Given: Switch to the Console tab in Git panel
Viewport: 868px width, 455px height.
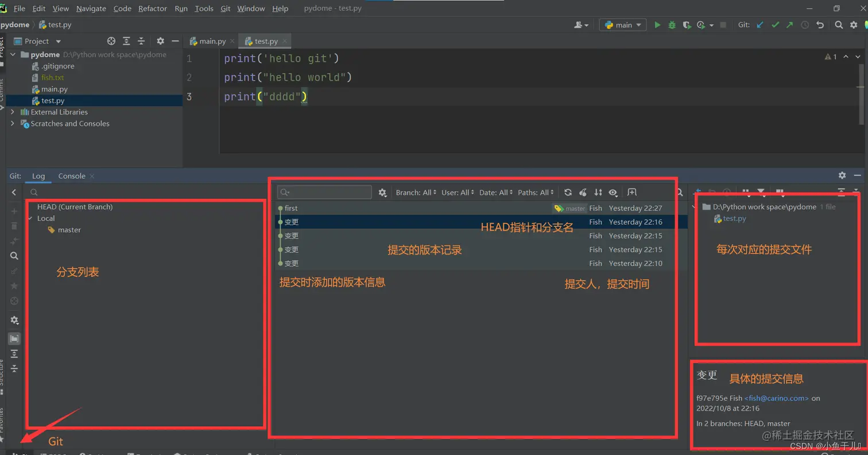Looking at the screenshot, I should [72, 176].
